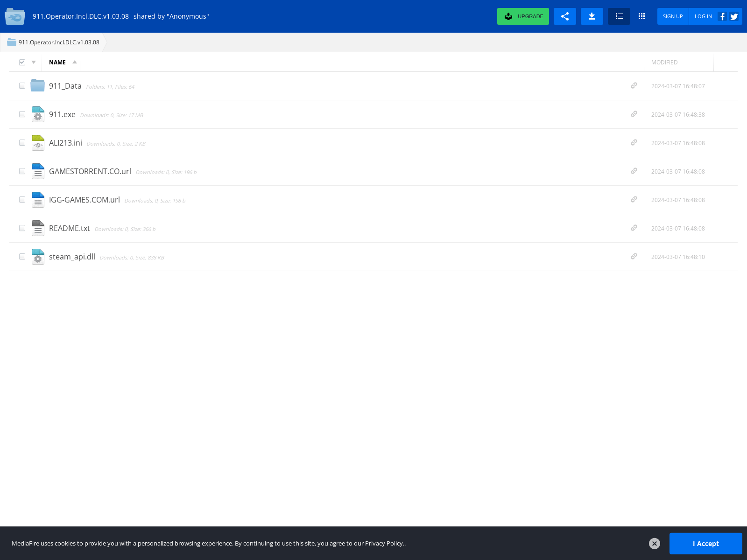Open the ALI213.ini file name
Screen dimensions: 747x560
click(65, 143)
